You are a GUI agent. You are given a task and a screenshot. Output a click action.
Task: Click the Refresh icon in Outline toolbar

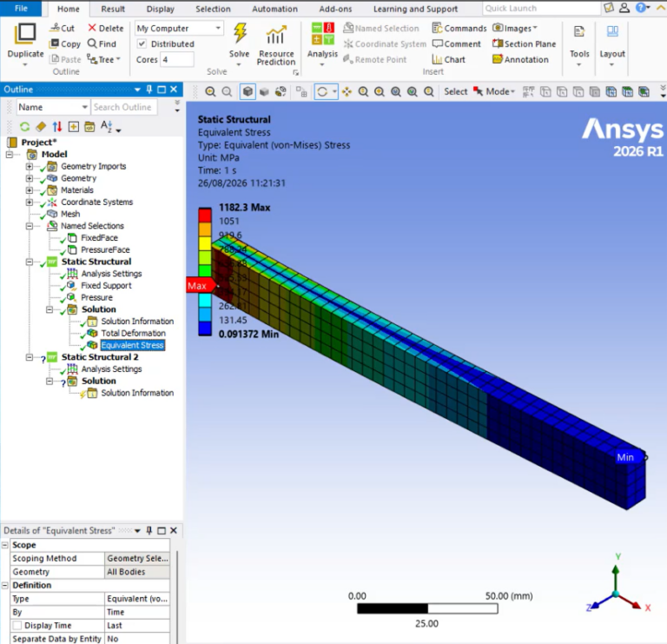(24, 126)
